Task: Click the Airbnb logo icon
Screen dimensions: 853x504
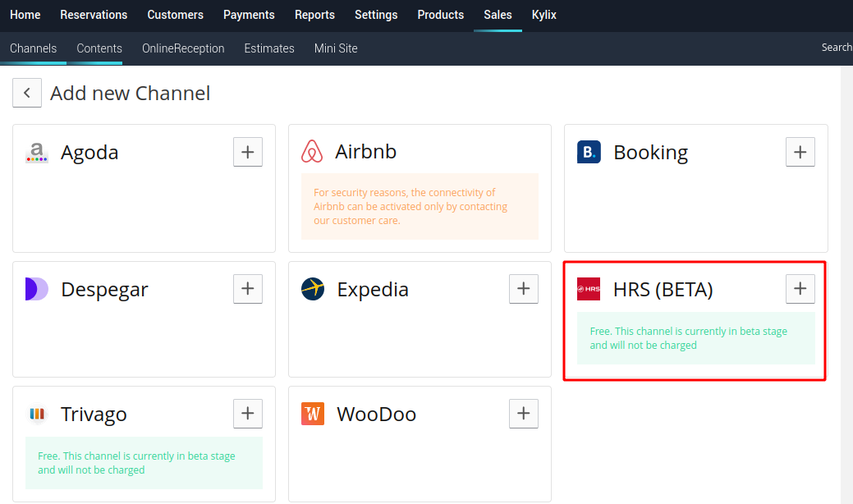Action: pyautogui.click(x=312, y=152)
